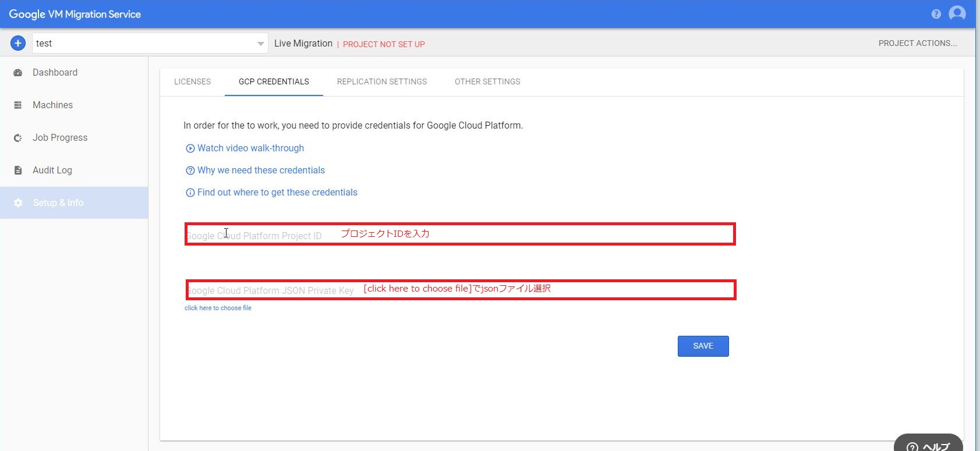The width and height of the screenshot is (980, 451).
Task: Click the PROJECT NOT SET UP status text
Action: click(x=384, y=44)
